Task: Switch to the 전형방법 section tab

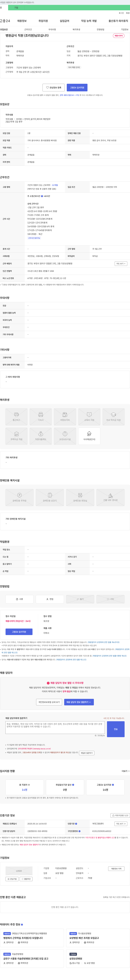Action: (x=100, y=29)
